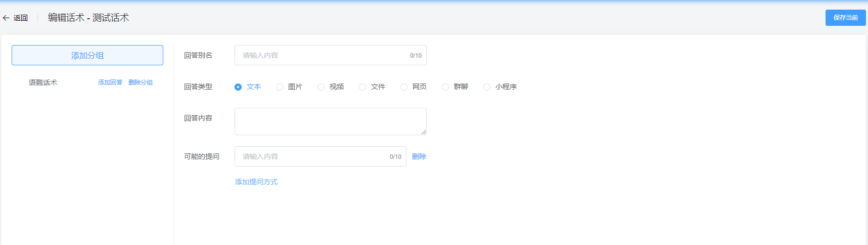The height and width of the screenshot is (245, 868).
Task: Select the 文本 answer type radio button
Action: coord(238,87)
